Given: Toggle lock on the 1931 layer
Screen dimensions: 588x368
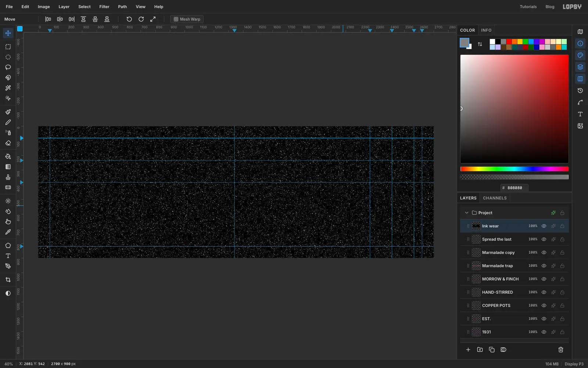Looking at the screenshot, I should pyautogui.click(x=562, y=332).
